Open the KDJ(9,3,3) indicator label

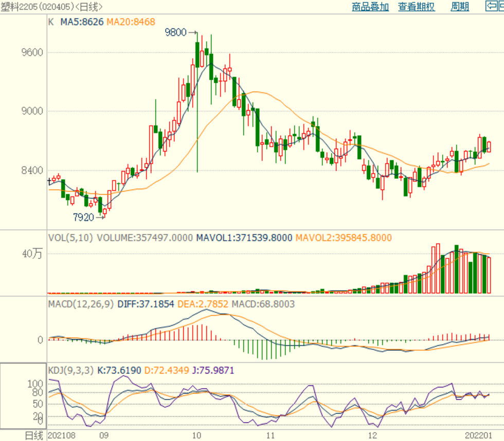[x=70, y=370]
